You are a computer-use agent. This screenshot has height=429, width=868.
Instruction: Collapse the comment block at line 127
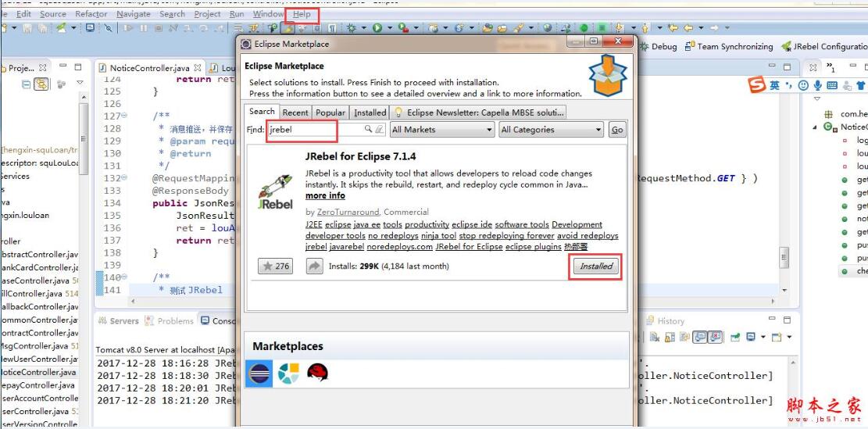point(124,116)
